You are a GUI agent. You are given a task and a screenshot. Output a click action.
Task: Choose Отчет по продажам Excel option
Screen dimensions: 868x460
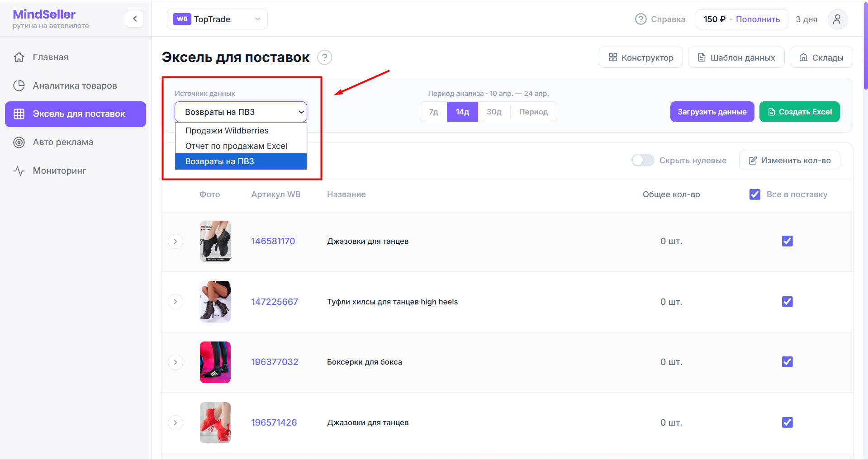241,146
